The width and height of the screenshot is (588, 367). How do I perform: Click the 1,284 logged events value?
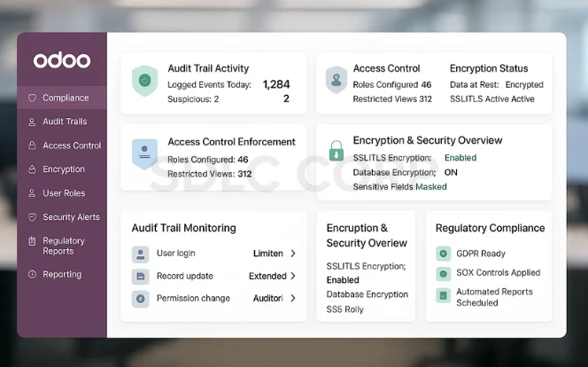pos(276,84)
